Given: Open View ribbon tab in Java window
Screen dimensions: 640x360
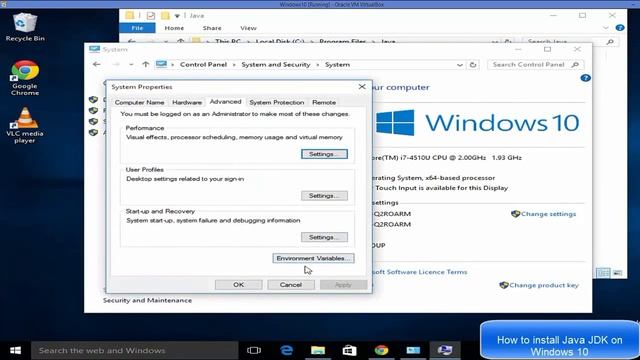Looking at the screenshot, I should coord(248,28).
